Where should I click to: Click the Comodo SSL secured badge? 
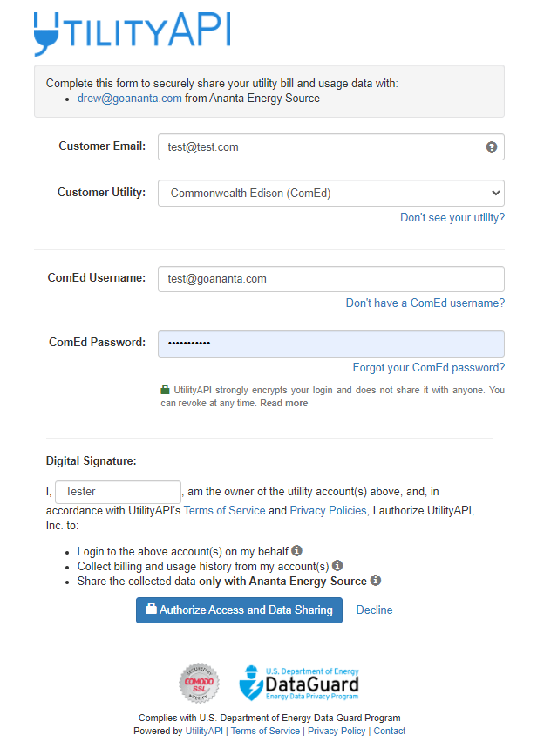pyautogui.click(x=199, y=683)
